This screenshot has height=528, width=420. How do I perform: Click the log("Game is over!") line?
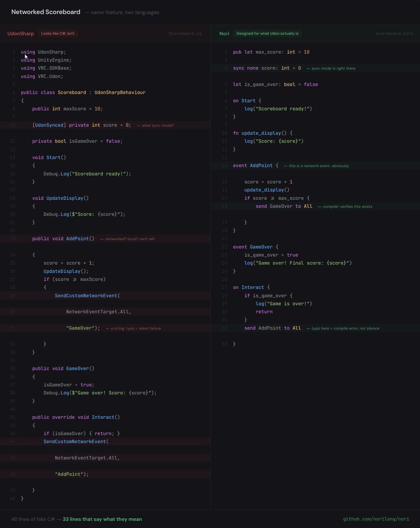click(284, 304)
